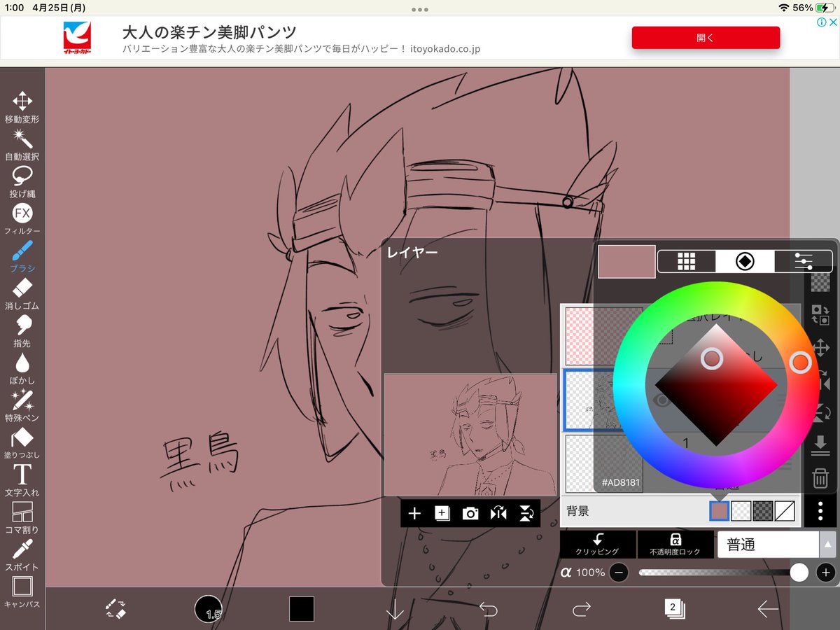Viewport: 840px width, 630px height.
Task: Choose dark transparent checker background
Action: (763, 511)
